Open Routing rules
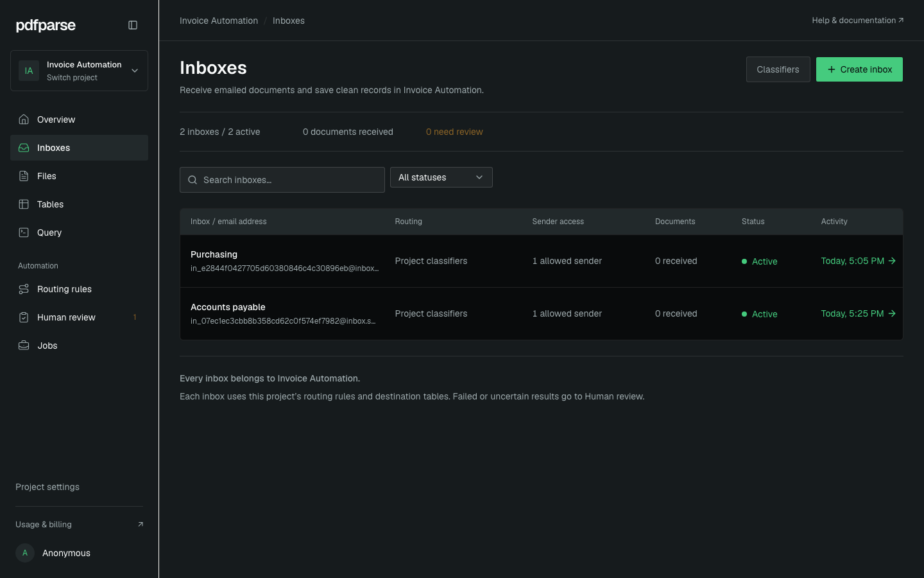Screen dimensions: 924x578 (x=79, y=289)
